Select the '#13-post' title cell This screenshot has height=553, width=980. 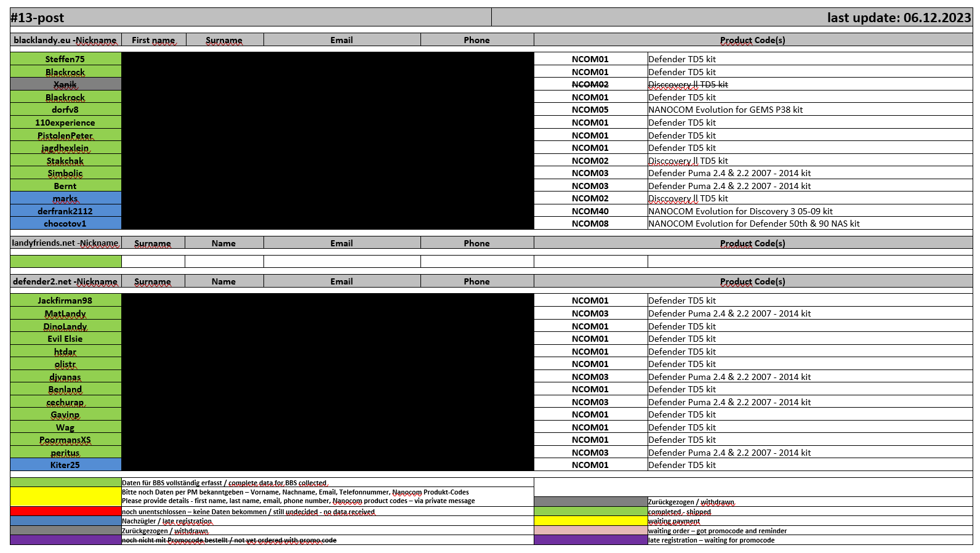coord(251,17)
